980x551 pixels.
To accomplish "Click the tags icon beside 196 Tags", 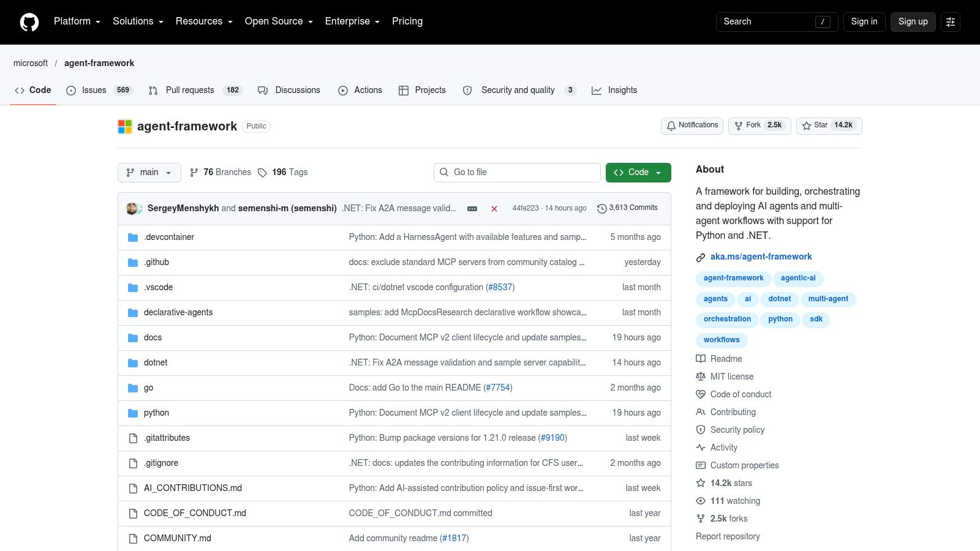I will [262, 173].
